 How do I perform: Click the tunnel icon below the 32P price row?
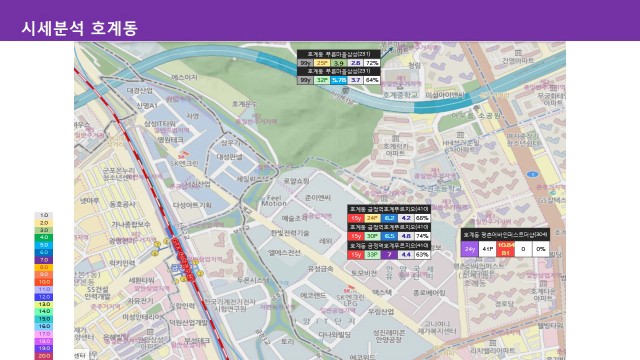click(x=345, y=90)
